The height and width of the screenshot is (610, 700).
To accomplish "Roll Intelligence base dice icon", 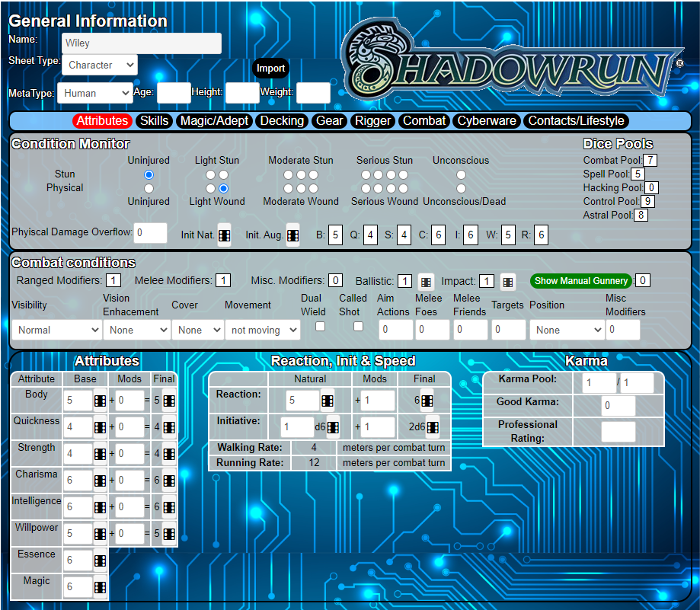I will point(100,507).
